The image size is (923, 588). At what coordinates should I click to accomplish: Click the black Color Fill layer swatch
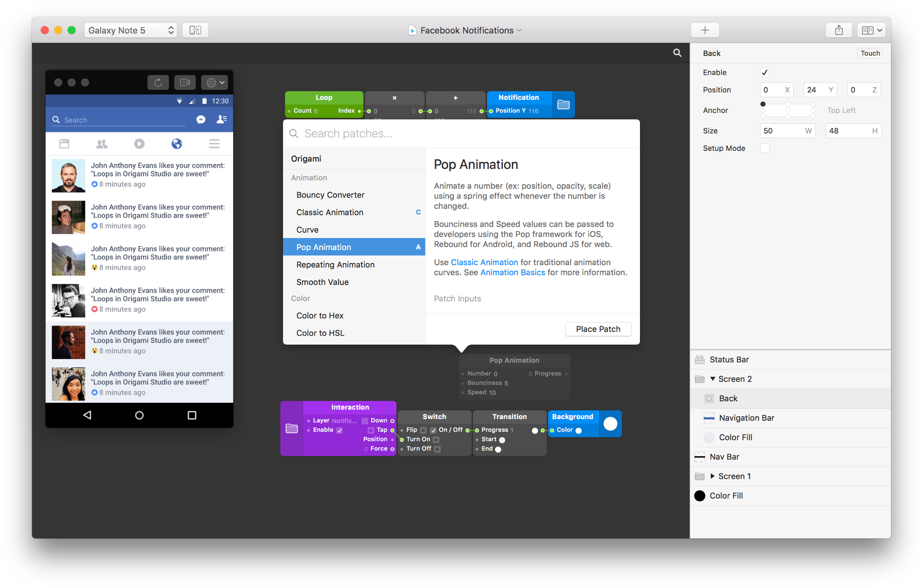pyautogui.click(x=699, y=496)
